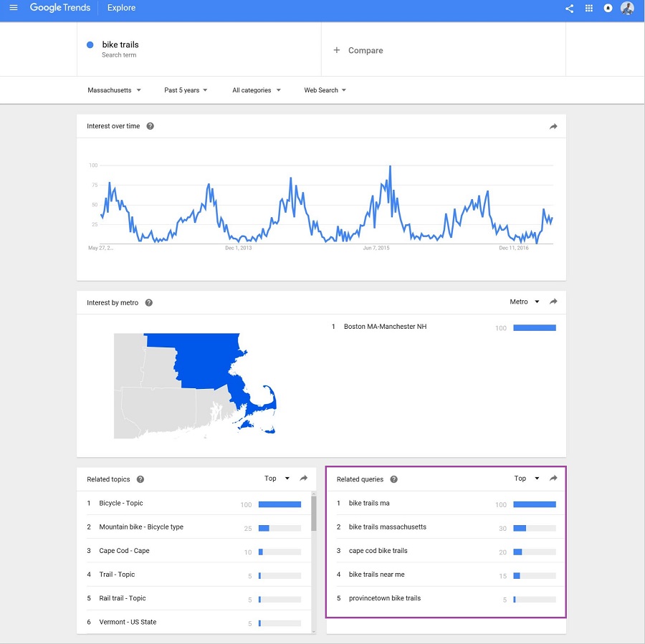Viewport: 645px width, 644px height.
Task: Click the blue dot beside bike trails
Action: pos(90,45)
